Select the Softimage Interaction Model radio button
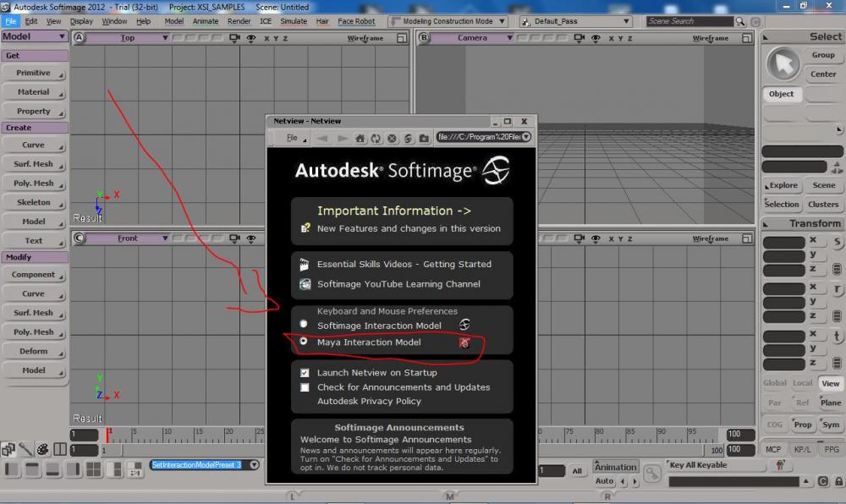 (304, 324)
